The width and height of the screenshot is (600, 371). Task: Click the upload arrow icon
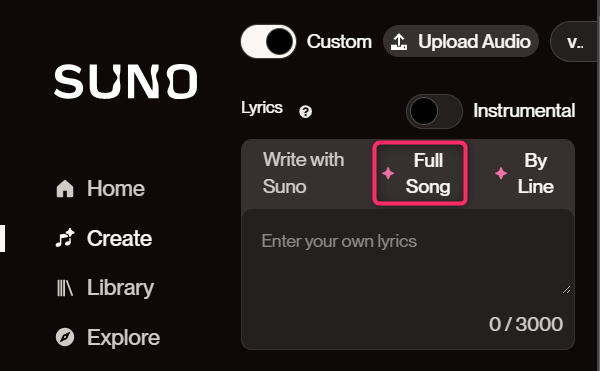click(399, 42)
